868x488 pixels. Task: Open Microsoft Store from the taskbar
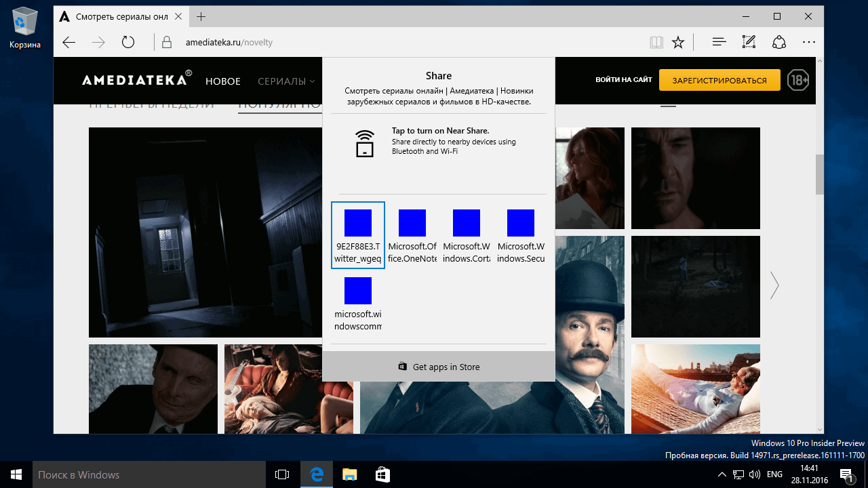(x=382, y=474)
